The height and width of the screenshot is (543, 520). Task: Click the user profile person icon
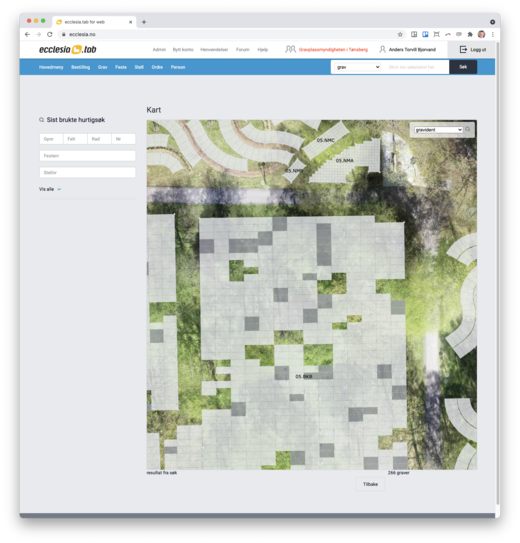click(x=382, y=50)
